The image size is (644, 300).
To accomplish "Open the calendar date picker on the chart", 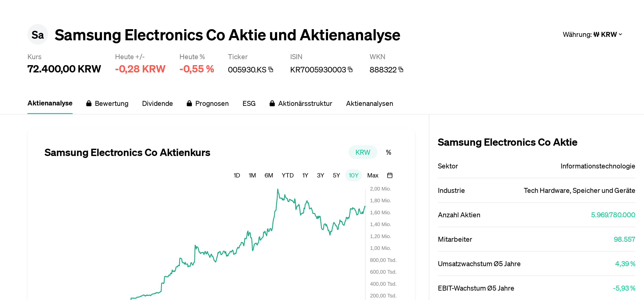I will click(390, 175).
